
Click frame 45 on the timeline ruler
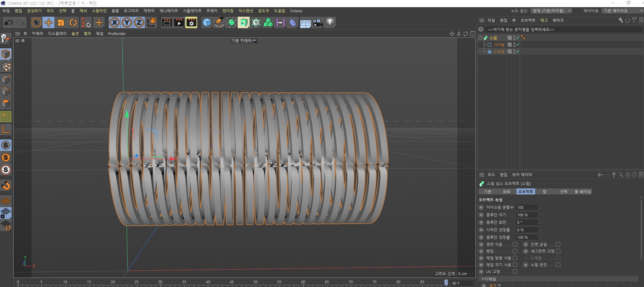coord(232,283)
